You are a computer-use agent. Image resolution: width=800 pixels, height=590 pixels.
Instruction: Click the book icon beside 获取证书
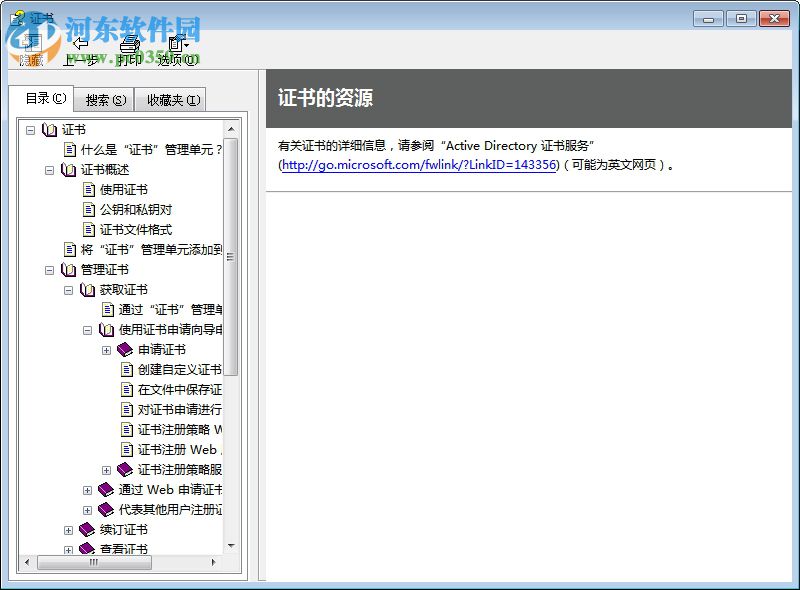click(86, 289)
